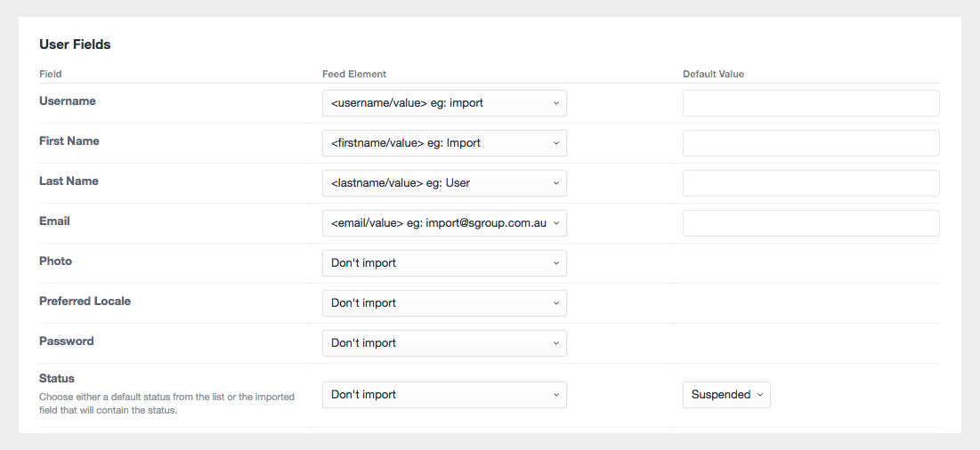
Task: Select the Last Name default value field
Action: tap(811, 183)
